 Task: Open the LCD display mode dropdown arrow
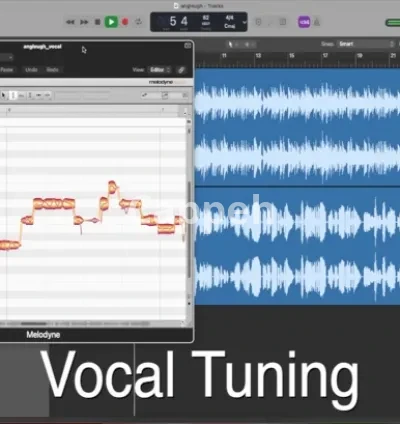tap(244, 22)
